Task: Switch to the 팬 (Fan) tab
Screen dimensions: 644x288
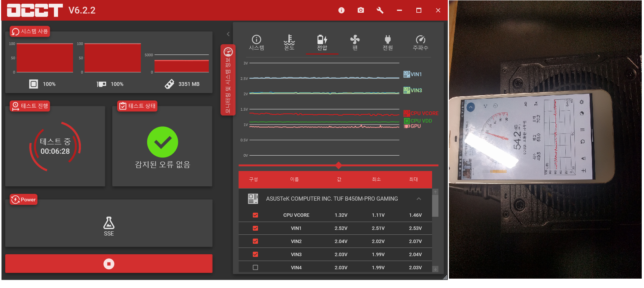Action: tap(355, 43)
